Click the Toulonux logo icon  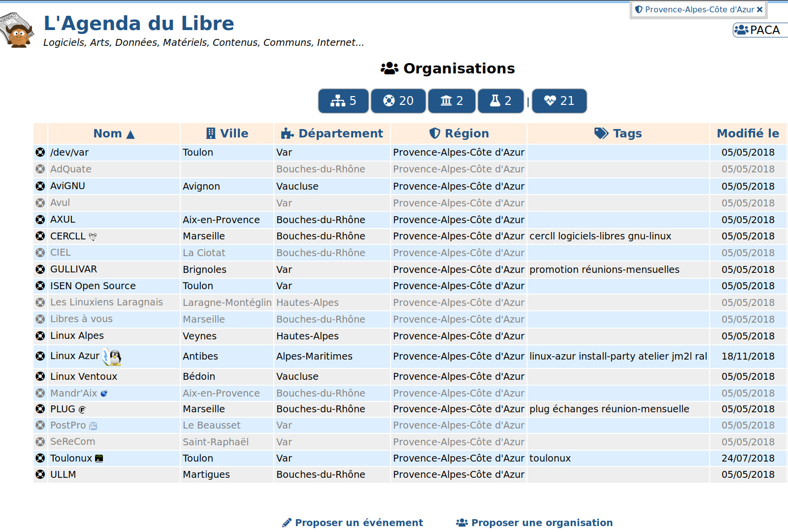tap(99, 459)
